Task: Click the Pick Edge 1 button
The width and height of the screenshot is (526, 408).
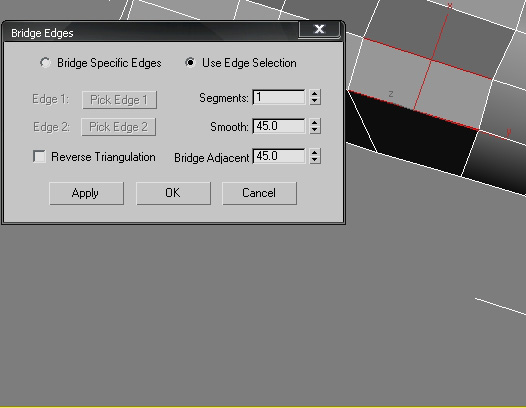Action: click(119, 100)
